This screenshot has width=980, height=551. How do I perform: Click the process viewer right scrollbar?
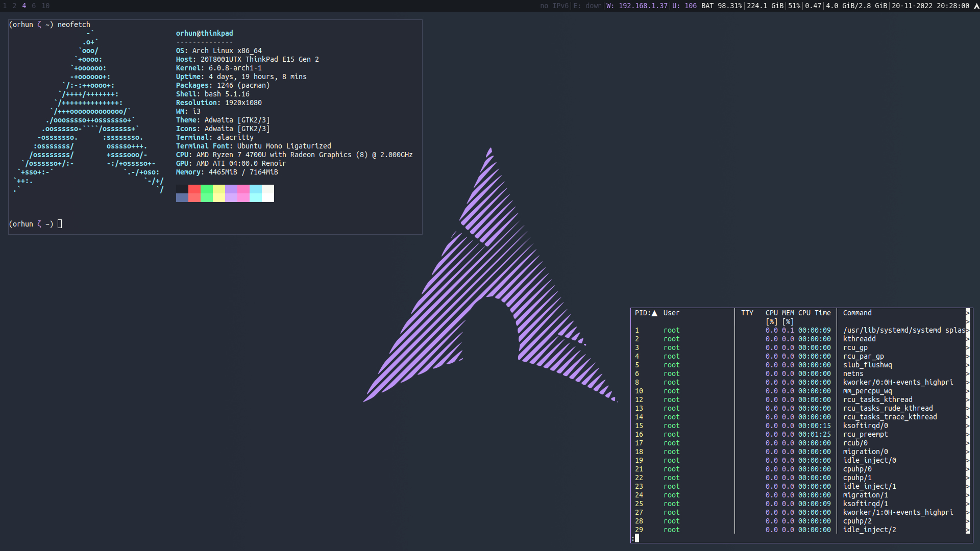pyautogui.click(x=968, y=421)
